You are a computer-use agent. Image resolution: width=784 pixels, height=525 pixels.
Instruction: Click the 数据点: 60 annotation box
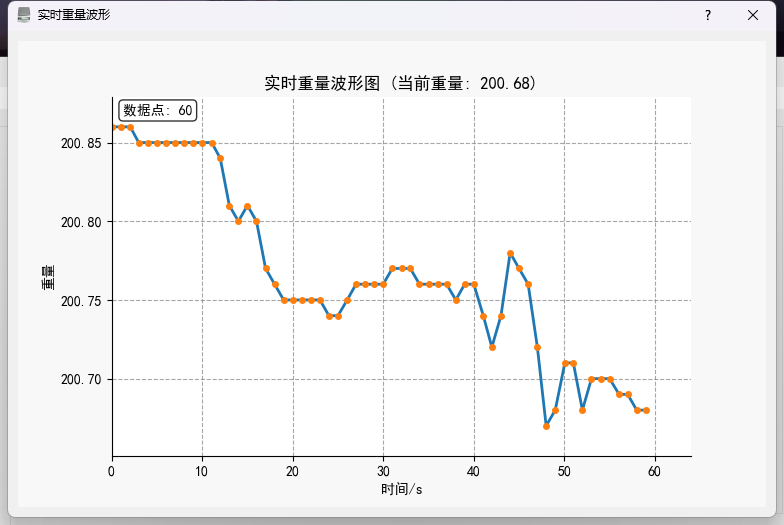pos(158,110)
